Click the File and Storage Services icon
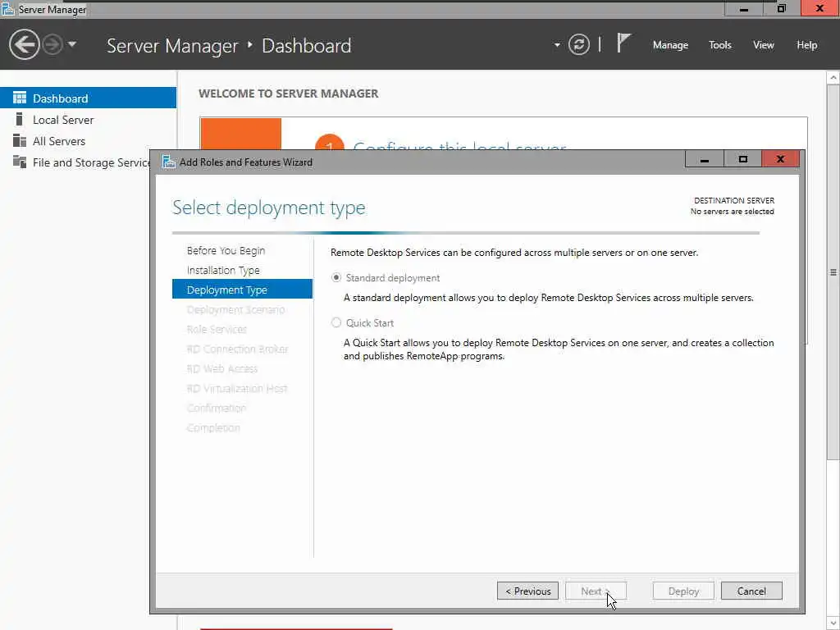Screen dimensions: 840x630 pyautogui.click(x=20, y=162)
